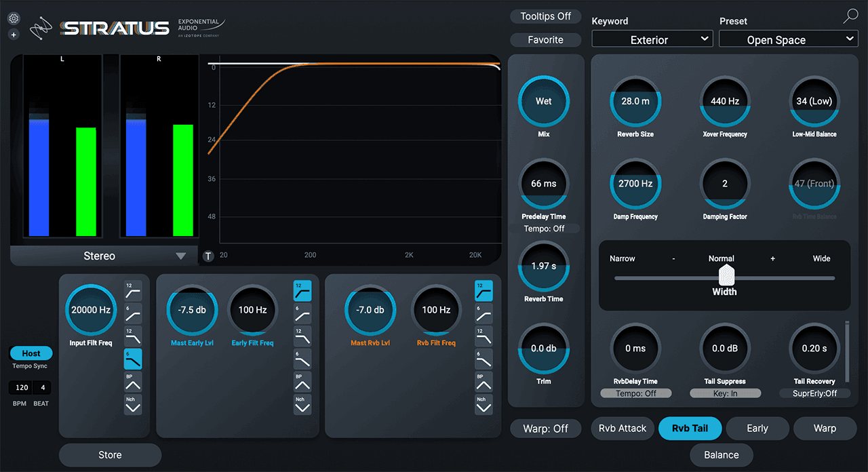Select Early filter 6 dB high-pass shape
This screenshot has width=868, height=472.
302,313
